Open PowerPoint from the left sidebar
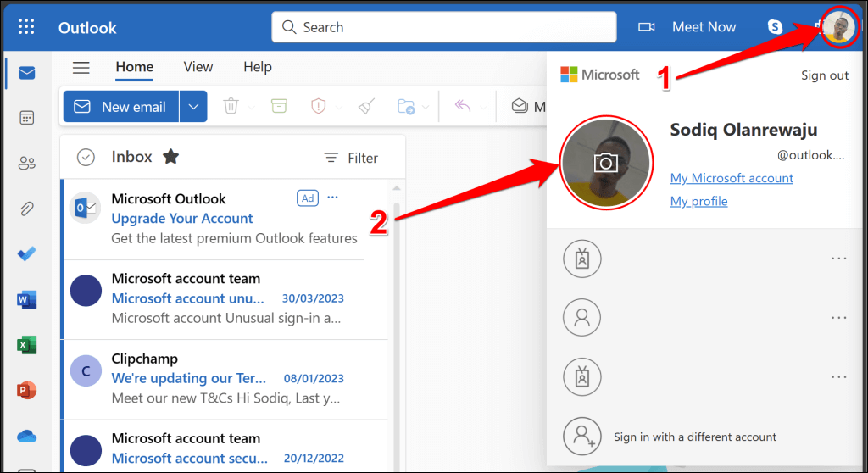 26,390
